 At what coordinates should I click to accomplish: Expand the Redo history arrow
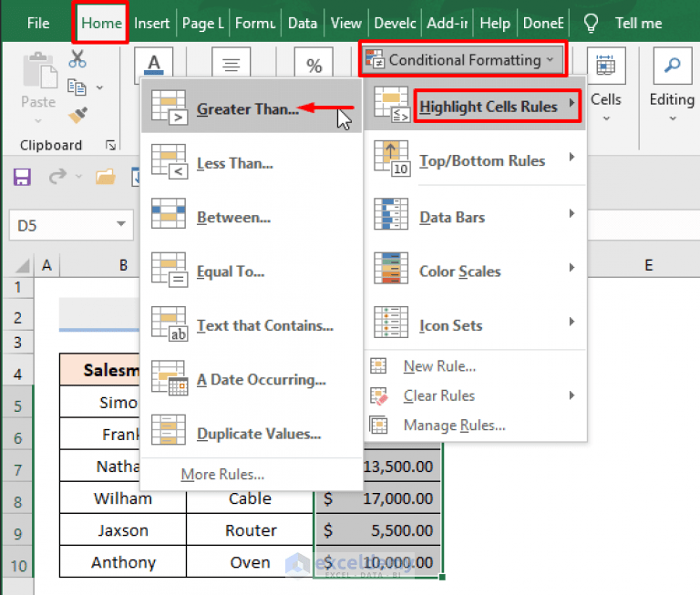(79, 177)
